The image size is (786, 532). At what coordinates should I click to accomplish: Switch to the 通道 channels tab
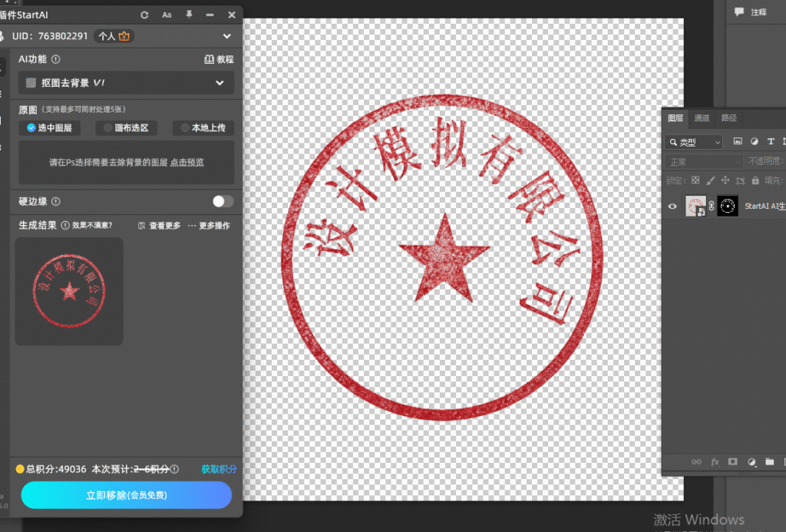pyautogui.click(x=702, y=117)
